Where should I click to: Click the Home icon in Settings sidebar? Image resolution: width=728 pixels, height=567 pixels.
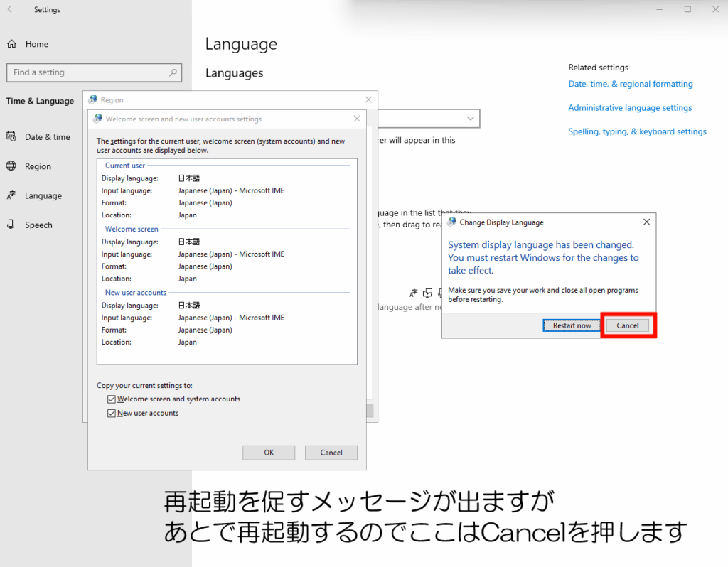tap(11, 44)
